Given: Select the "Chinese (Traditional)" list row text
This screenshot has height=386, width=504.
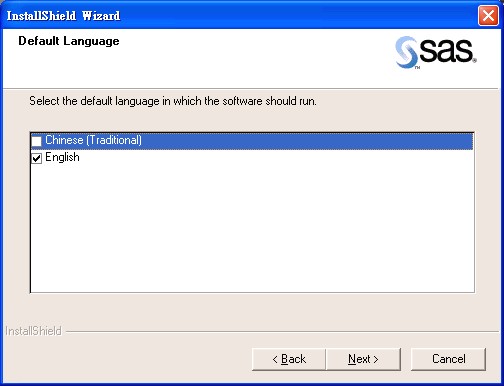Looking at the screenshot, I should pyautogui.click(x=93, y=140).
